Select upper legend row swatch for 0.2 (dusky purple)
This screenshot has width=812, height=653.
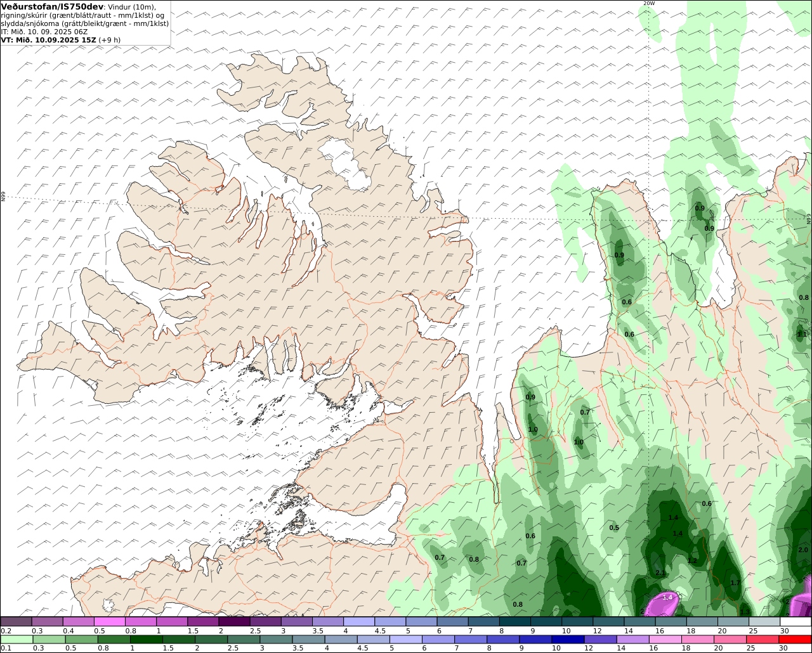pyautogui.click(x=16, y=622)
